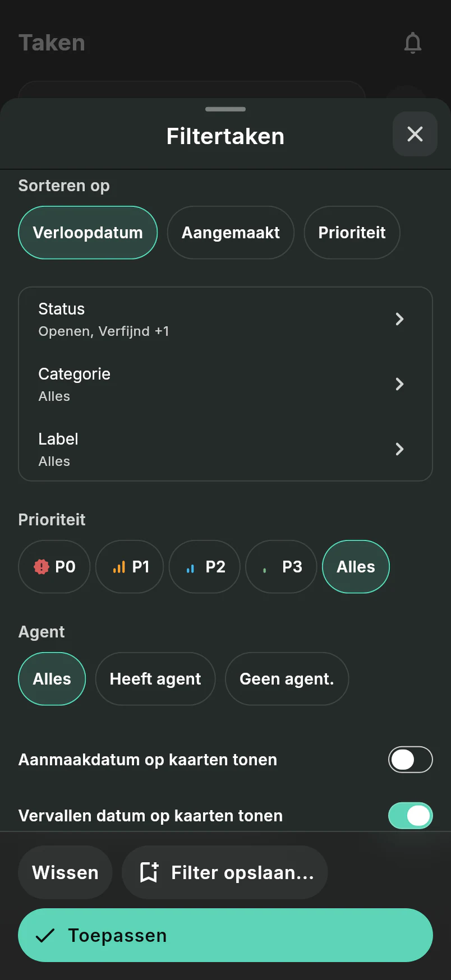Toggle Aanmaakdatum op kaarten tonen switch
The image size is (451, 980).
(411, 760)
